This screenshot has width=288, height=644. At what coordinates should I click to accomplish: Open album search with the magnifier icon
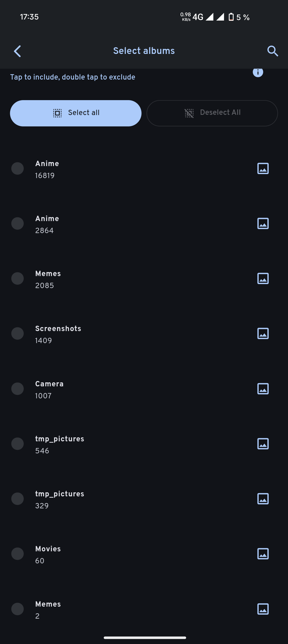273,51
